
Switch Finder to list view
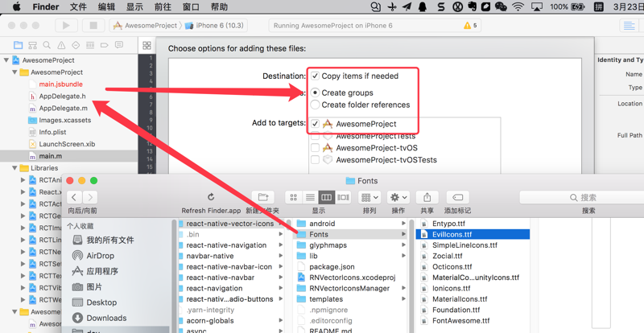pos(310,198)
